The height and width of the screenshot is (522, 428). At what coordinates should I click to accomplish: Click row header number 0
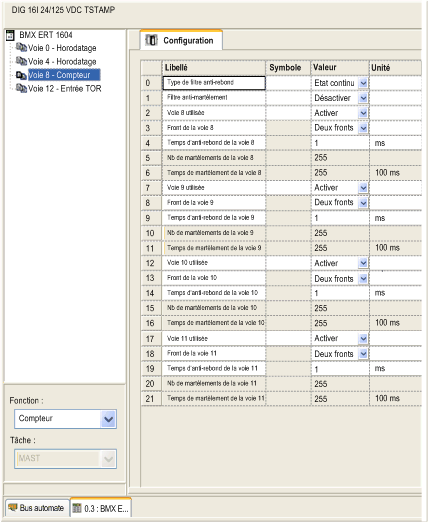pos(151,83)
